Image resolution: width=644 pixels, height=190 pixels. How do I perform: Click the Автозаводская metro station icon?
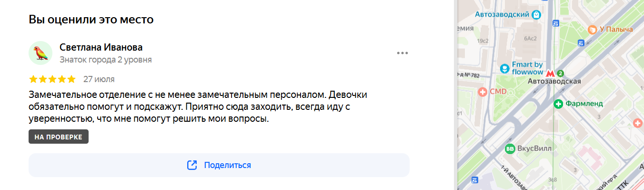click(550, 74)
